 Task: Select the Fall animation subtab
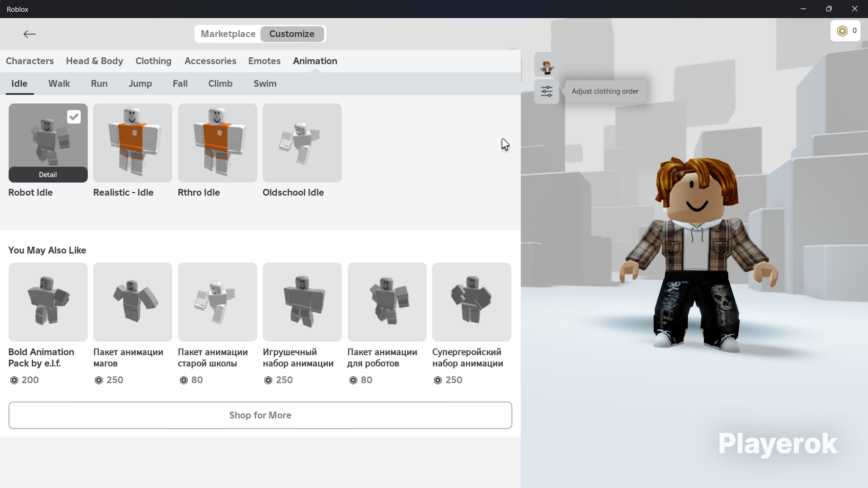point(180,83)
